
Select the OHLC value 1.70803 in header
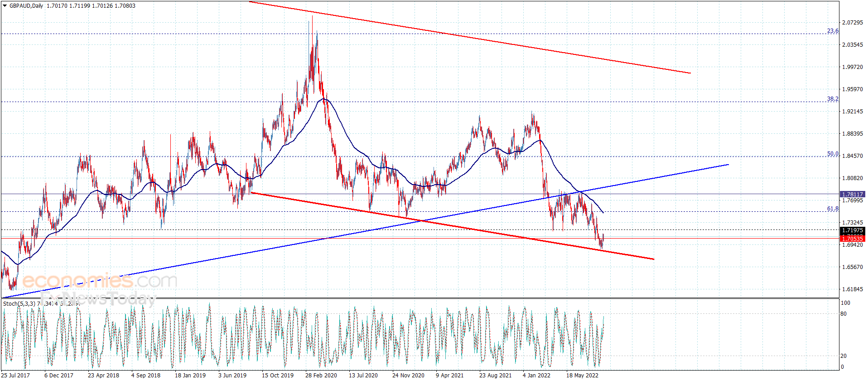coord(125,6)
